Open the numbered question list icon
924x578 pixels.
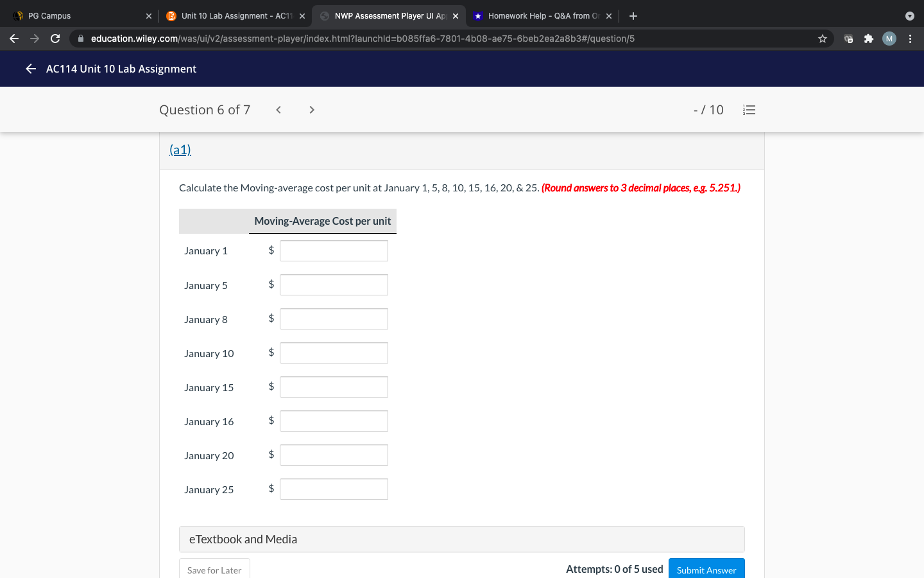pos(749,109)
